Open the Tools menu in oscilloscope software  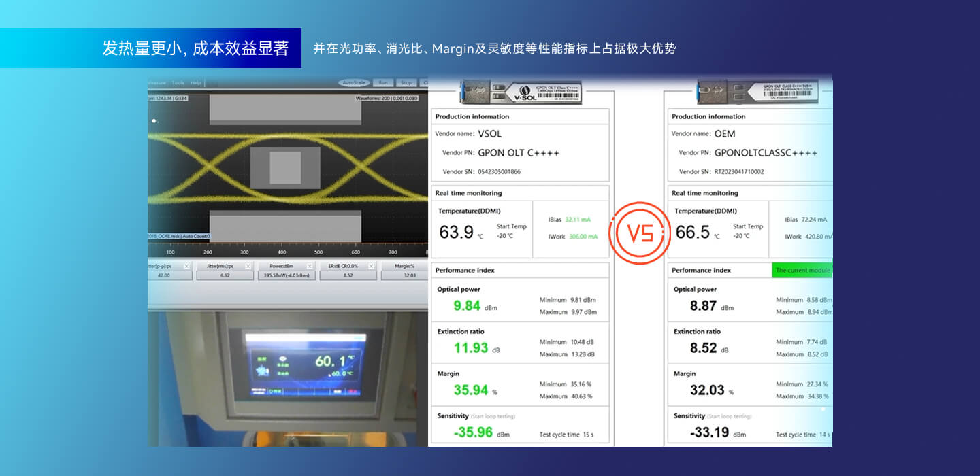178,83
